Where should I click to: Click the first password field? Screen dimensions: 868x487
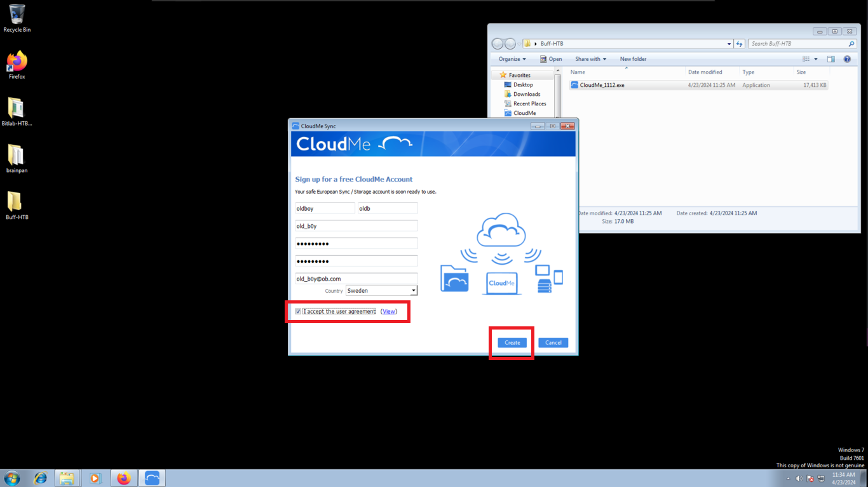(x=356, y=244)
